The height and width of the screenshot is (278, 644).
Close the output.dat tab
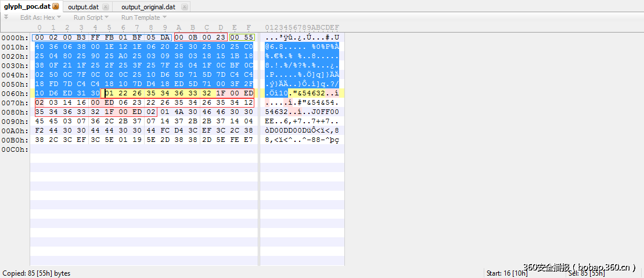pyautogui.click(x=104, y=7)
